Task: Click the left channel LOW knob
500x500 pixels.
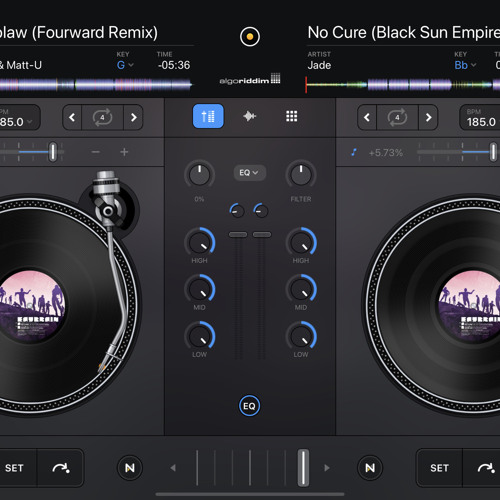Action: (x=199, y=336)
